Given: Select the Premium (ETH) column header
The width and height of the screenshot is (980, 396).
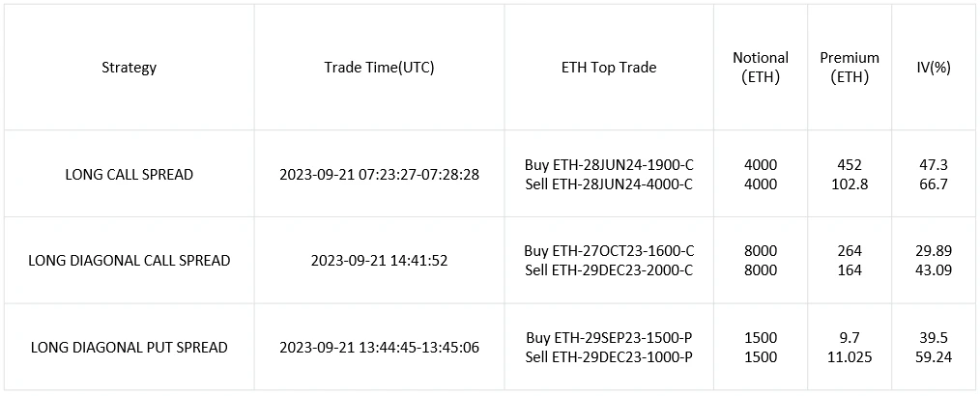Looking at the screenshot, I should pyautogui.click(x=850, y=68).
